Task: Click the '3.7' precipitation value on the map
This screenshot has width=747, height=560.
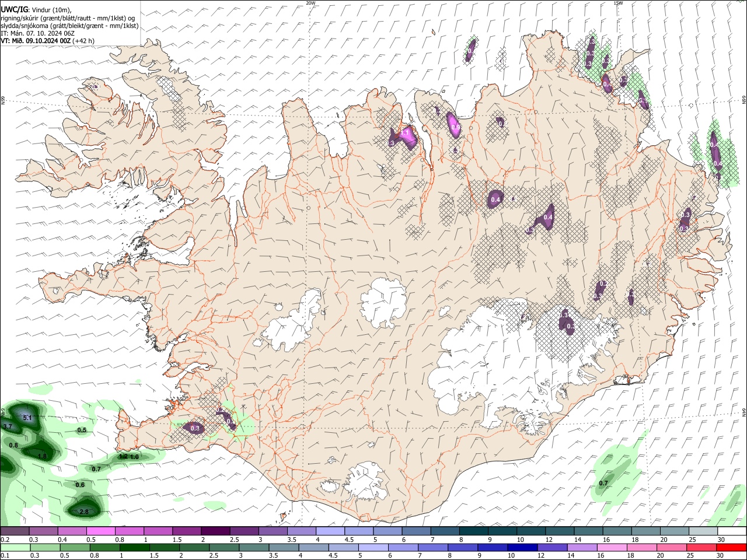Action: click(x=8, y=427)
